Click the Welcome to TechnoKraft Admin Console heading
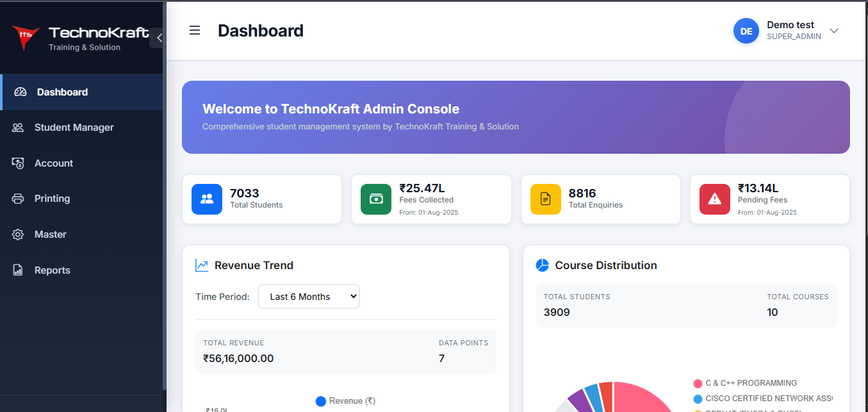868x412 pixels. pyautogui.click(x=331, y=109)
